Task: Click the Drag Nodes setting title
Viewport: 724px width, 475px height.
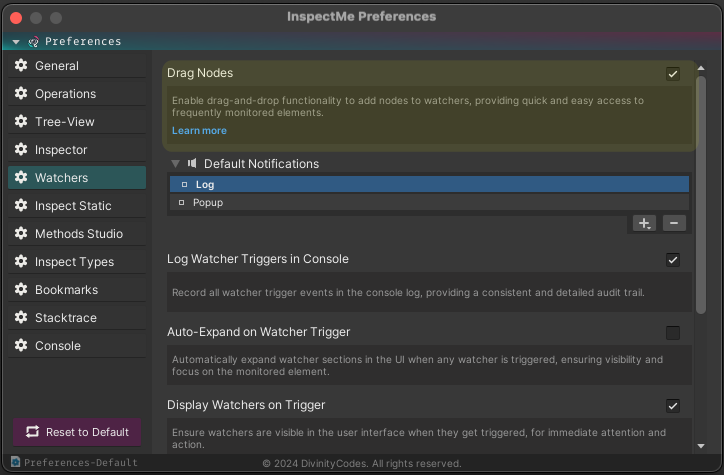Action: pyautogui.click(x=200, y=73)
